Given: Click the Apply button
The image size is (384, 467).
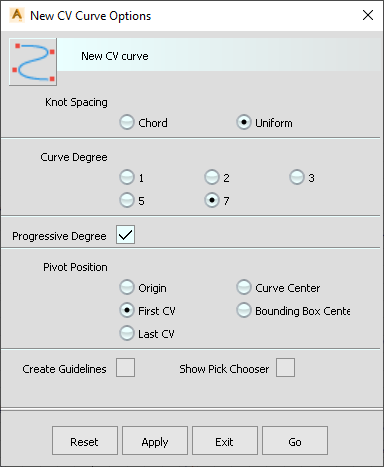Looking at the screenshot, I should (155, 441).
